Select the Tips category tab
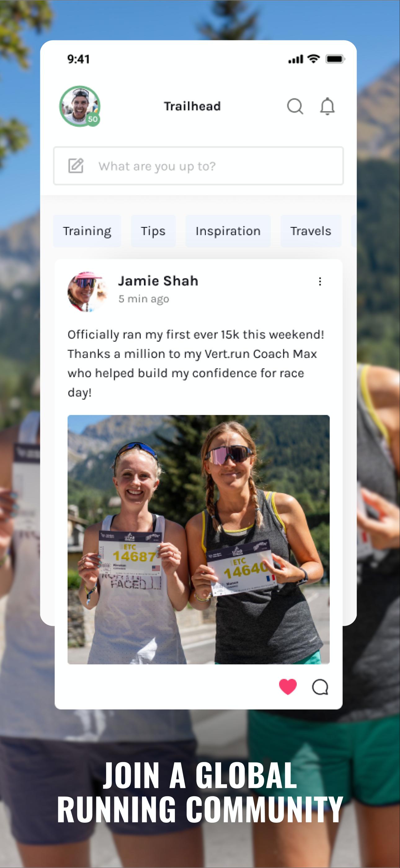This screenshot has width=400, height=868. (153, 231)
